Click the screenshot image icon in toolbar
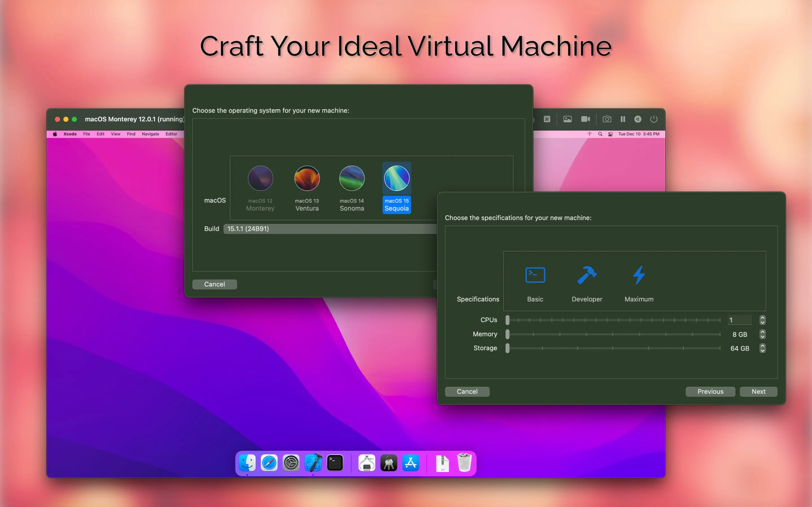The width and height of the screenshot is (812, 507). coord(567,119)
